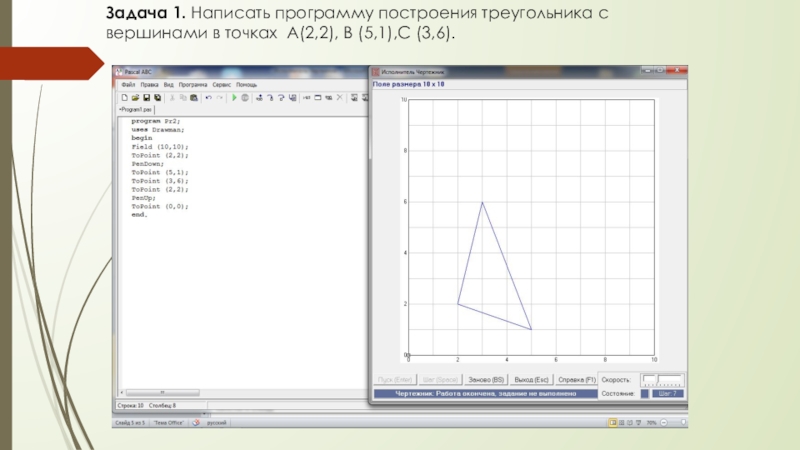The height and width of the screenshot is (450, 800).
Task: Click code line 'program Pr2;'
Action: point(156,121)
